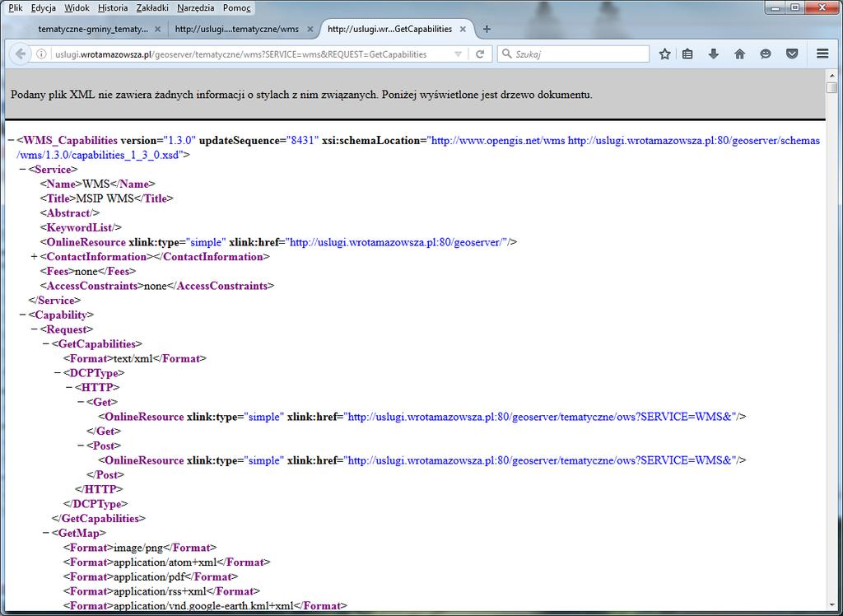Click the KeywordList empty element
The height and width of the screenshot is (616, 843).
pos(81,227)
